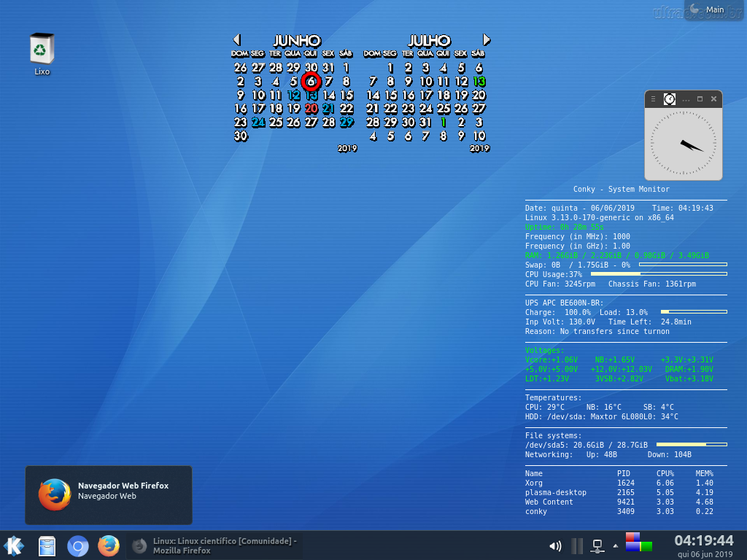Open the clock window menu button

coord(653,99)
